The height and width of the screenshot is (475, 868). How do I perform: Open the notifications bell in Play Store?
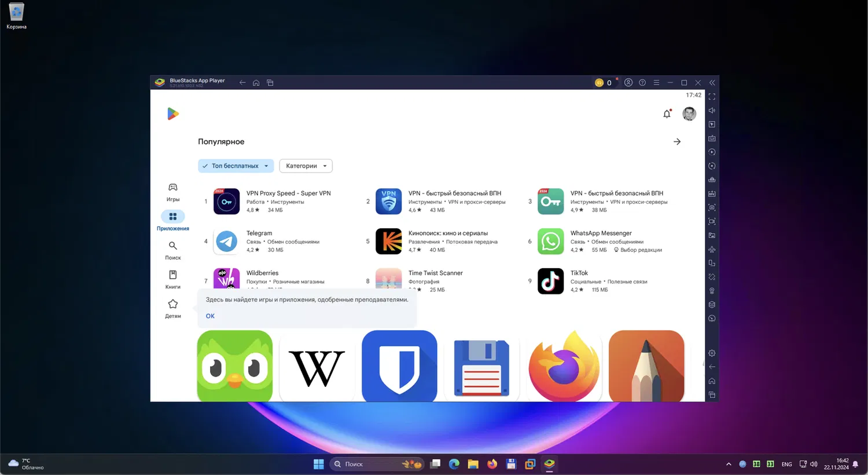[667, 114]
